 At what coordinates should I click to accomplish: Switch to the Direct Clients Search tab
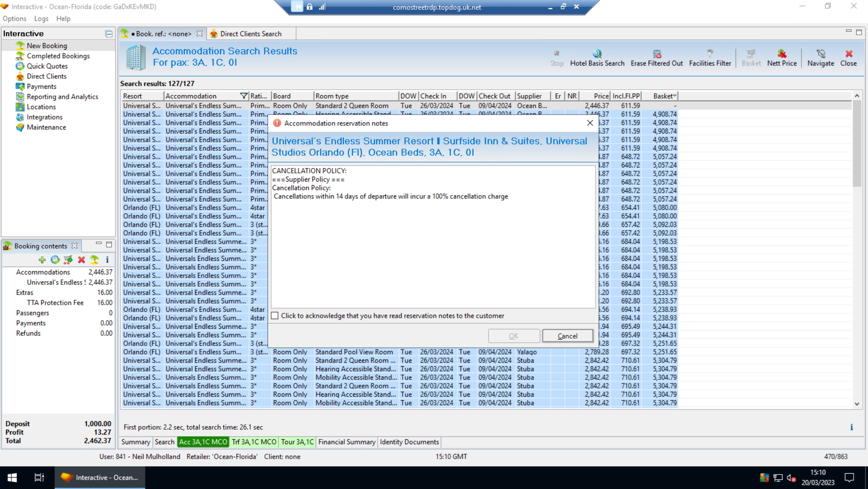point(251,34)
